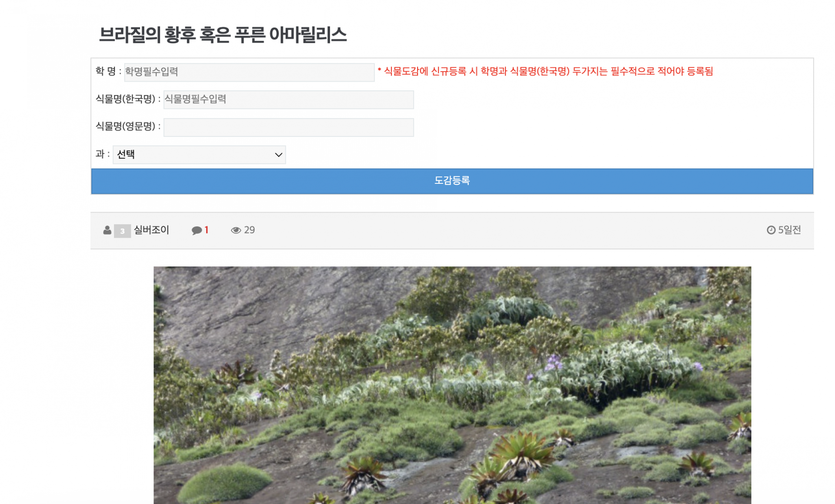The width and height of the screenshot is (835, 504).
Task: Click the empty 식물명(영문명) field
Action: (288, 127)
